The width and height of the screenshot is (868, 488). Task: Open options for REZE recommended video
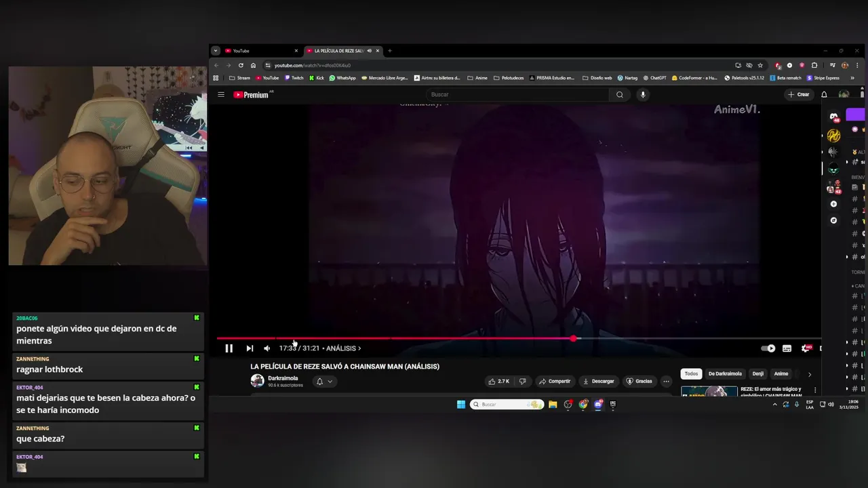[814, 390]
